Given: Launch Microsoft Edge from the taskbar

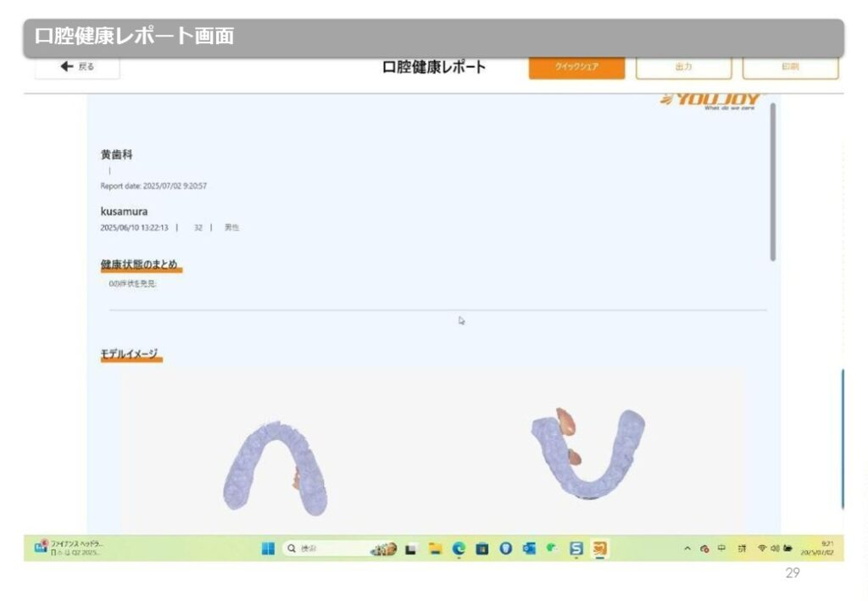Looking at the screenshot, I should [459, 548].
